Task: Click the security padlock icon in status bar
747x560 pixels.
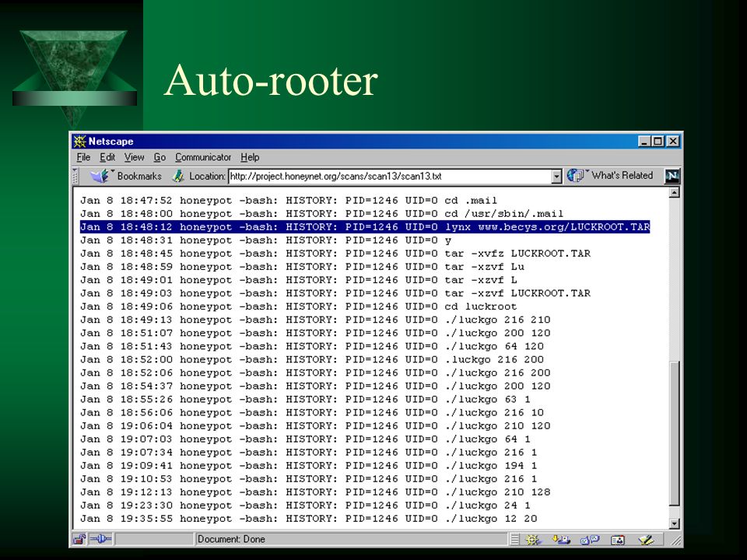Action: (79, 539)
